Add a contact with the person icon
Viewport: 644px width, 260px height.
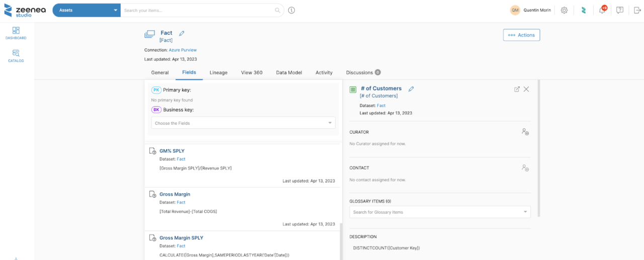coord(525,168)
